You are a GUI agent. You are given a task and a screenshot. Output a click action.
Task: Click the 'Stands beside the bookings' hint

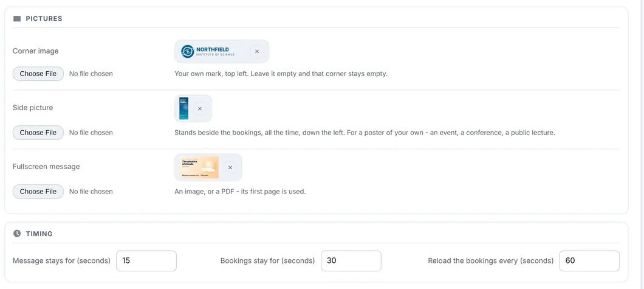point(365,133)
